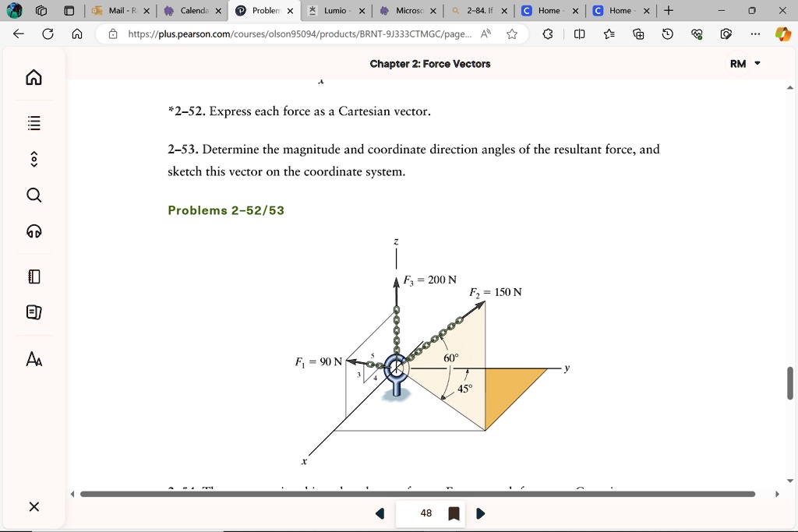Open the RM account dropdown
The height and width of the screenshot is (532, 798).
pos(743,63)
